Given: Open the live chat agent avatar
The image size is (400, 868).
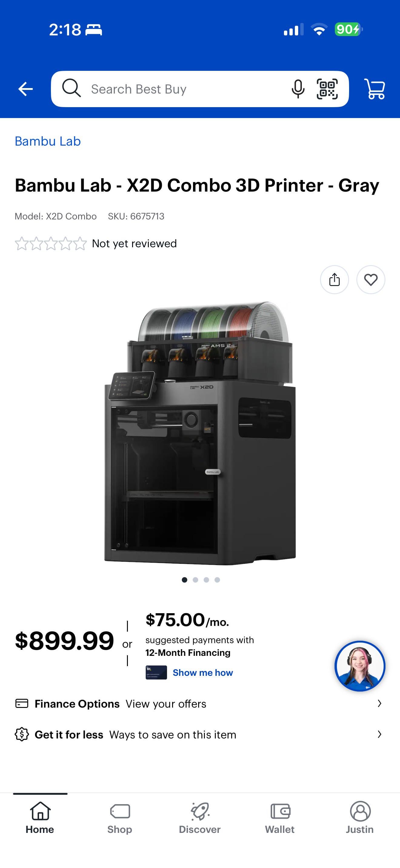Looking at the screenshot, I should [359, 666].
